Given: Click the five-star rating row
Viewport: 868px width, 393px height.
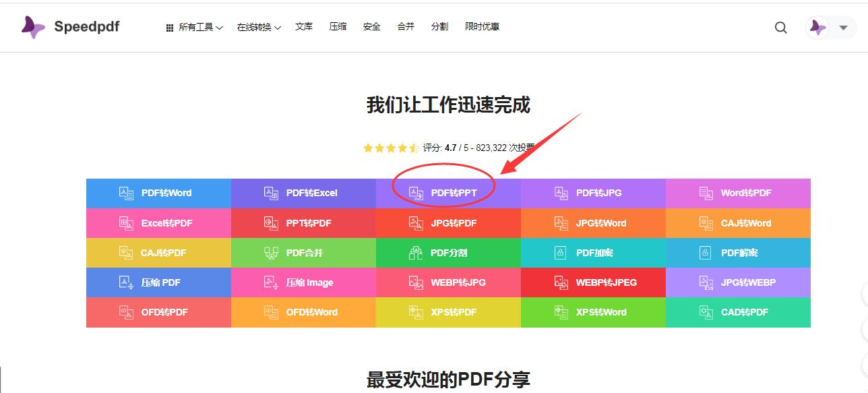Looking at the screenshot, I should click(391, 148).
